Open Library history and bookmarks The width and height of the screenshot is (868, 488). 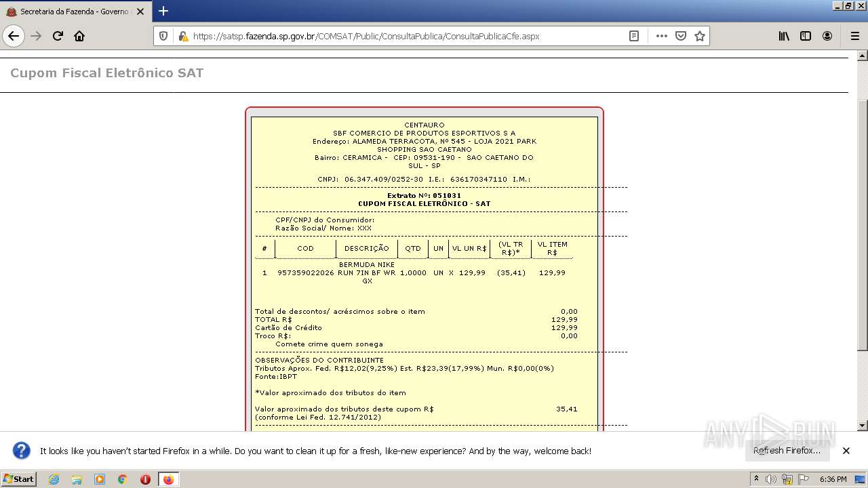(x=784, y=36)
